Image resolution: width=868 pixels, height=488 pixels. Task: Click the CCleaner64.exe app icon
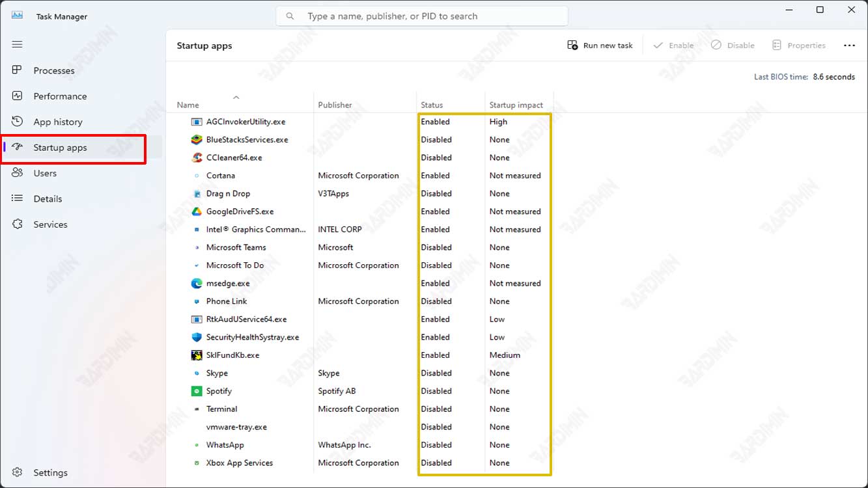click(x=197, y=157)
